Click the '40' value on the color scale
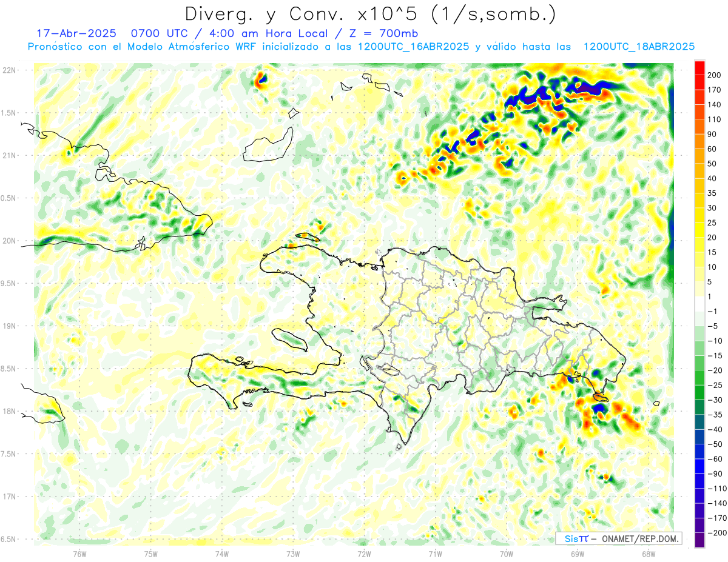Image resolution: width=728 pixels, height=562 pixels. (x=713, y=178)
